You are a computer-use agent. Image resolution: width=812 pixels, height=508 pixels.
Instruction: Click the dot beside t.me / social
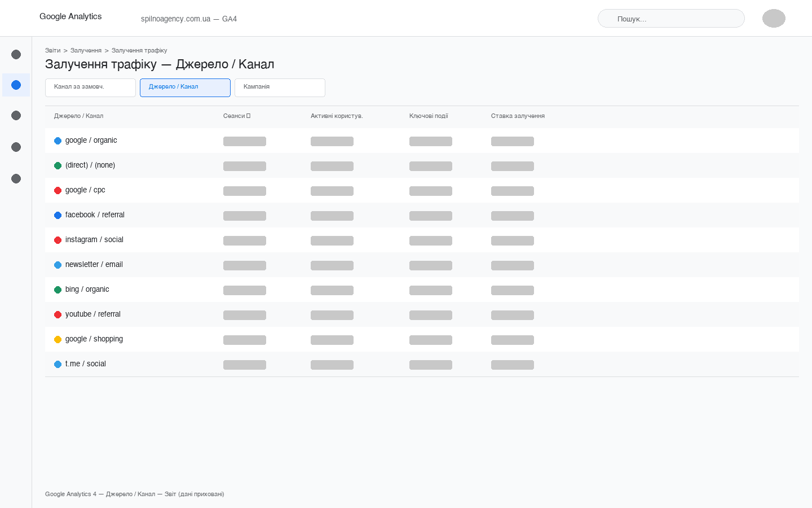(x=58, y=365)
